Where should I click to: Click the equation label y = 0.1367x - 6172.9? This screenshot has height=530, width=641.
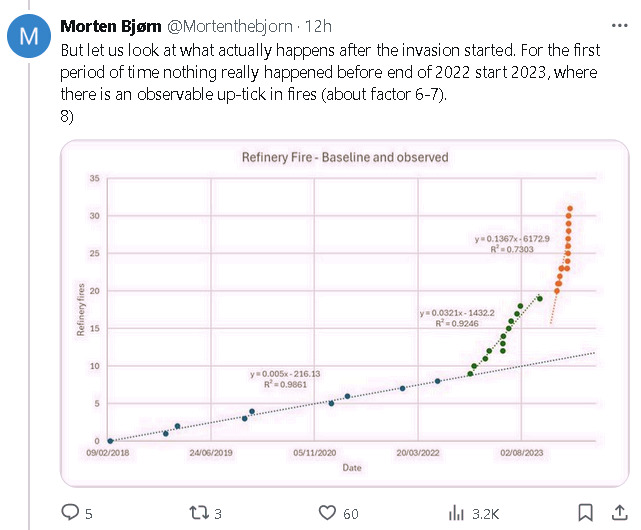512,238
